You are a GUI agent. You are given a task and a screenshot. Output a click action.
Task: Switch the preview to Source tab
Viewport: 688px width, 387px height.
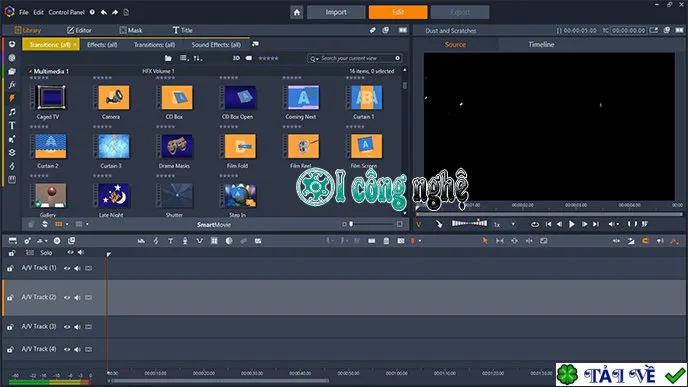click(455, 45)
